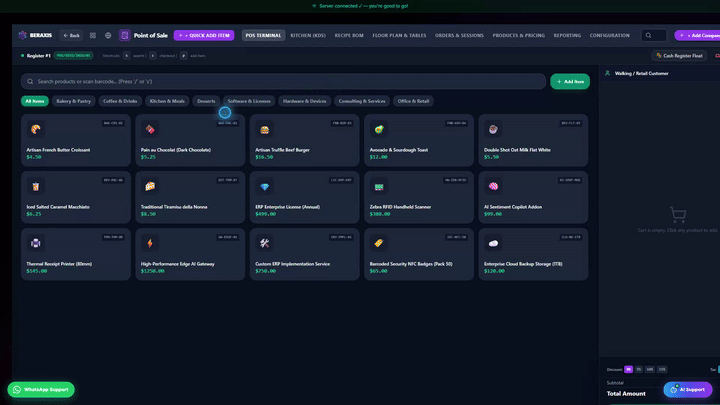Open the Products & Pricing tab
The height and width of the screenshot is (405, 720).
click(x=518, y=35)
